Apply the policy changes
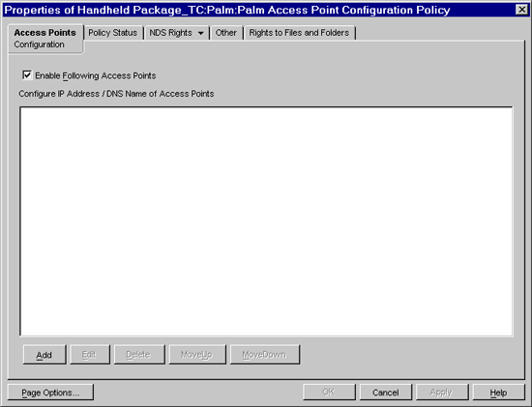The width and height of the screenshot is (532, 407). [x=442, y=392]
